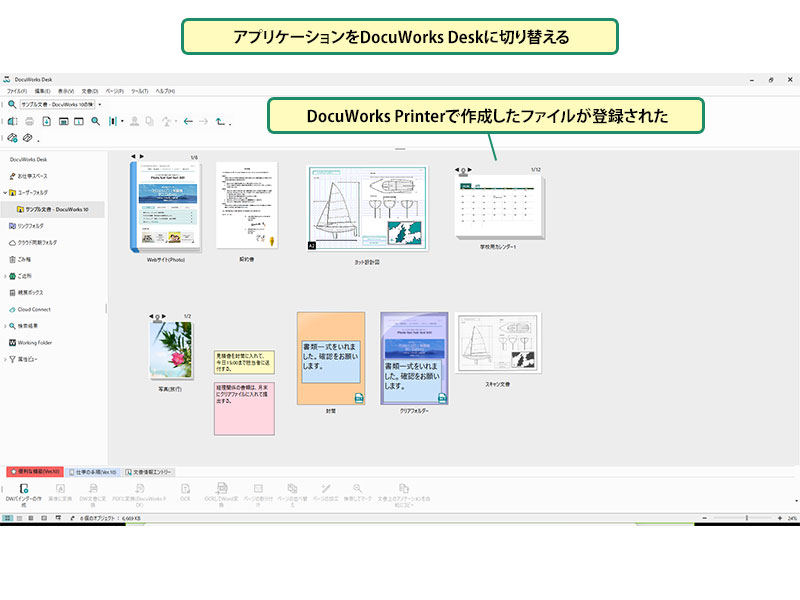Click the 画像に変換 tool icon
The image size is (800, 600).
pos(60,488)
